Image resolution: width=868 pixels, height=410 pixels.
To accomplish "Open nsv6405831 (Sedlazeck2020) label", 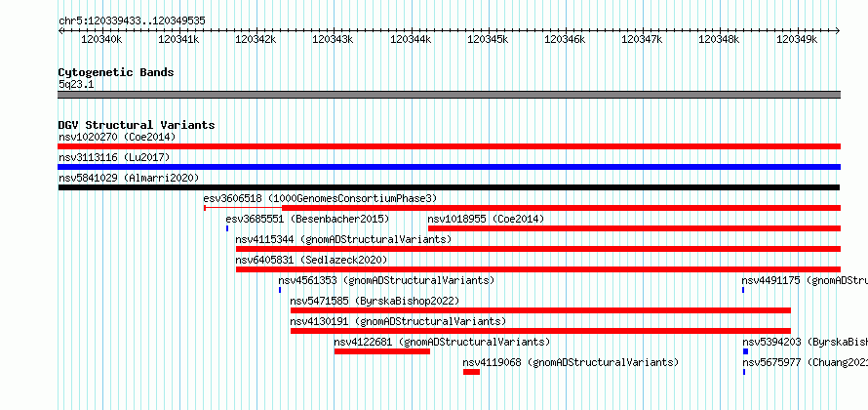I will [312, 260].
